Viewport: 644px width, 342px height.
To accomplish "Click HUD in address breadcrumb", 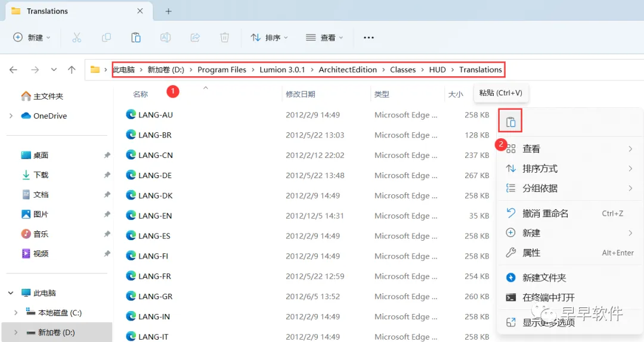I will [438, 70].
